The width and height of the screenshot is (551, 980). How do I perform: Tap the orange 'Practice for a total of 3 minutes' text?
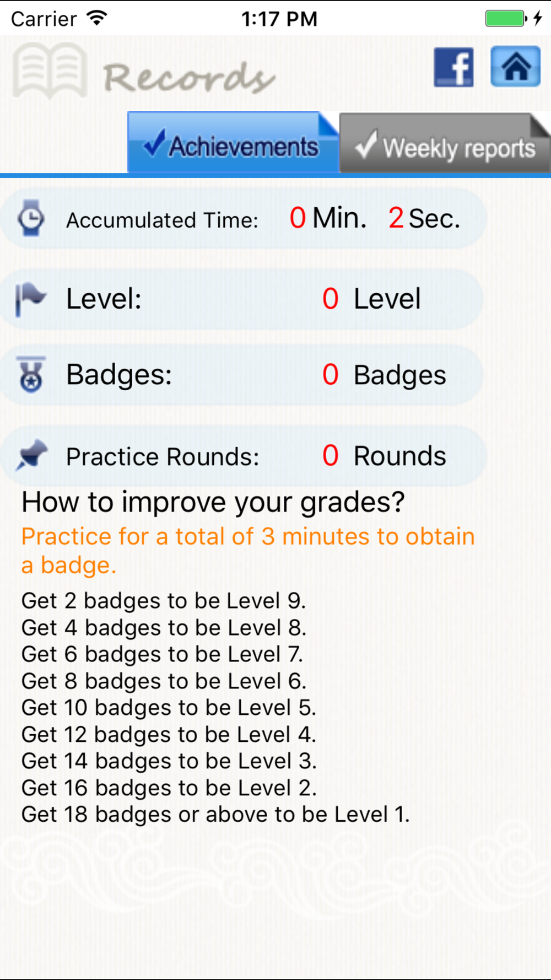pos(248,551)
